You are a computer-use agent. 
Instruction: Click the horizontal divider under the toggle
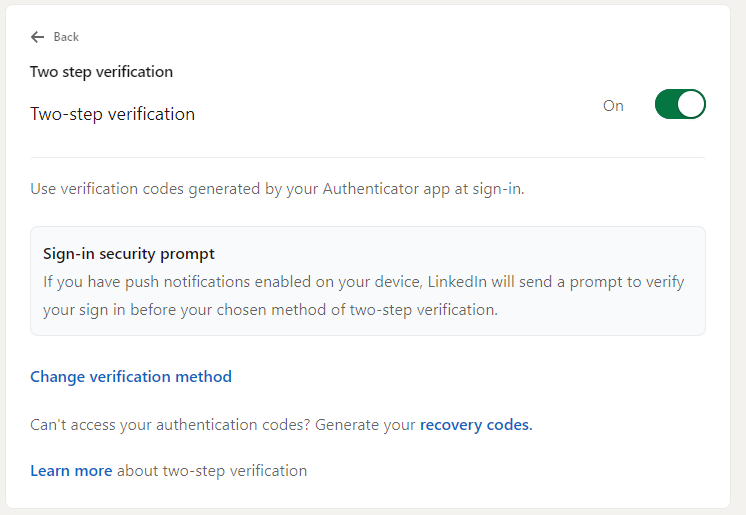[368, 157]
